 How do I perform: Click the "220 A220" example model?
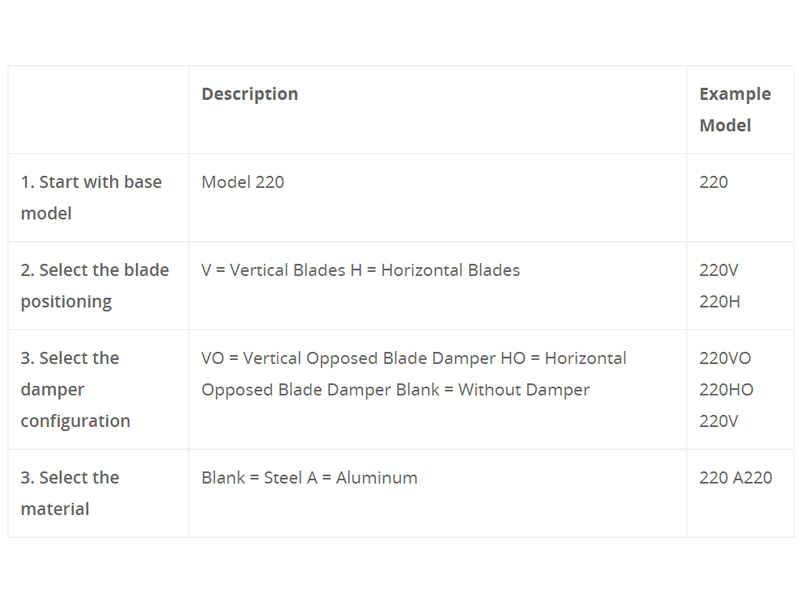point(736,478)
